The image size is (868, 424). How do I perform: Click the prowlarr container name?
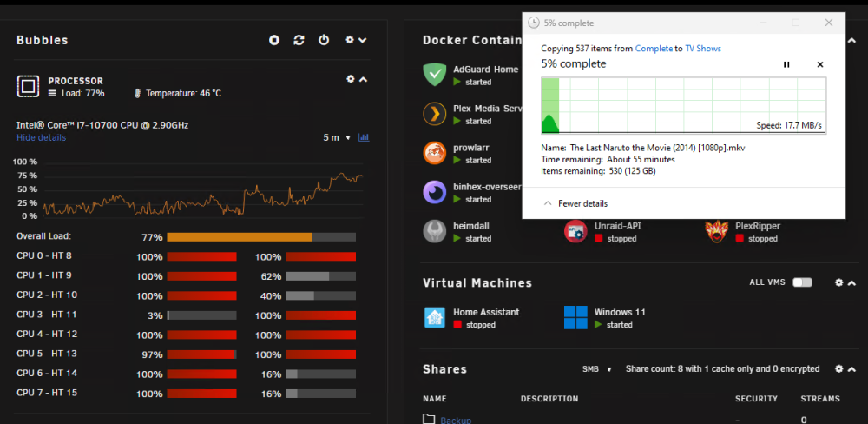pyautogui.click(x=471, y=148)
